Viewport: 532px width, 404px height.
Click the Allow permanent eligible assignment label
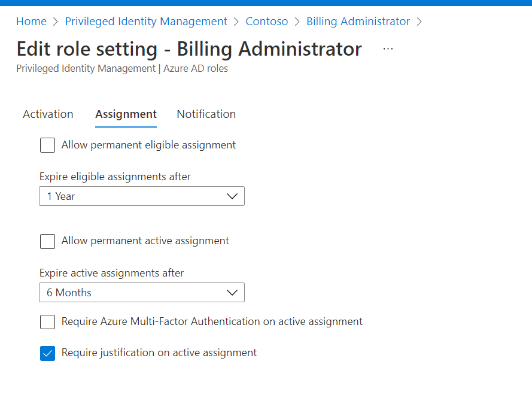coord(148,145)
